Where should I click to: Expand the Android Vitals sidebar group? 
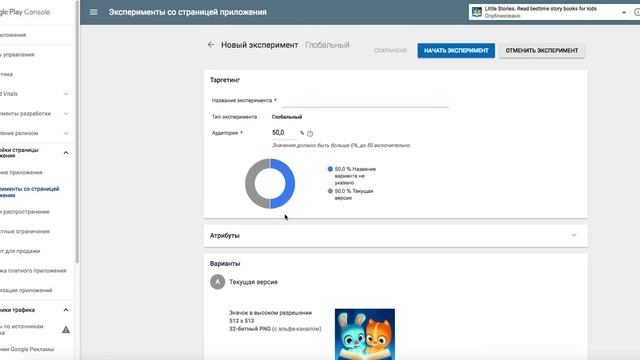click(x=66, y=94)
